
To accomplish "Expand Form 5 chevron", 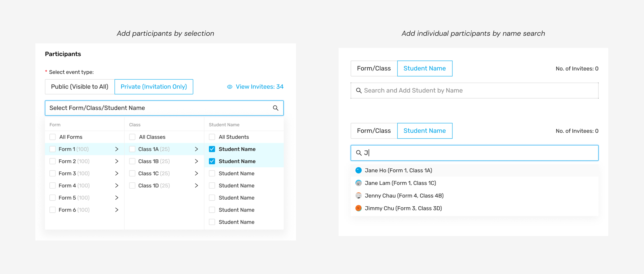I will [x=117, y=198].
